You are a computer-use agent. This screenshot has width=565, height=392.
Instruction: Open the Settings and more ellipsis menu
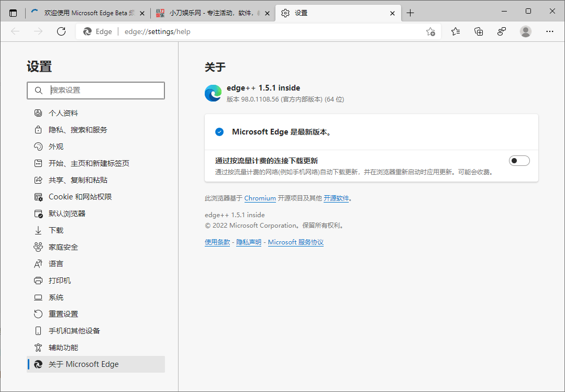coord(549,32)
